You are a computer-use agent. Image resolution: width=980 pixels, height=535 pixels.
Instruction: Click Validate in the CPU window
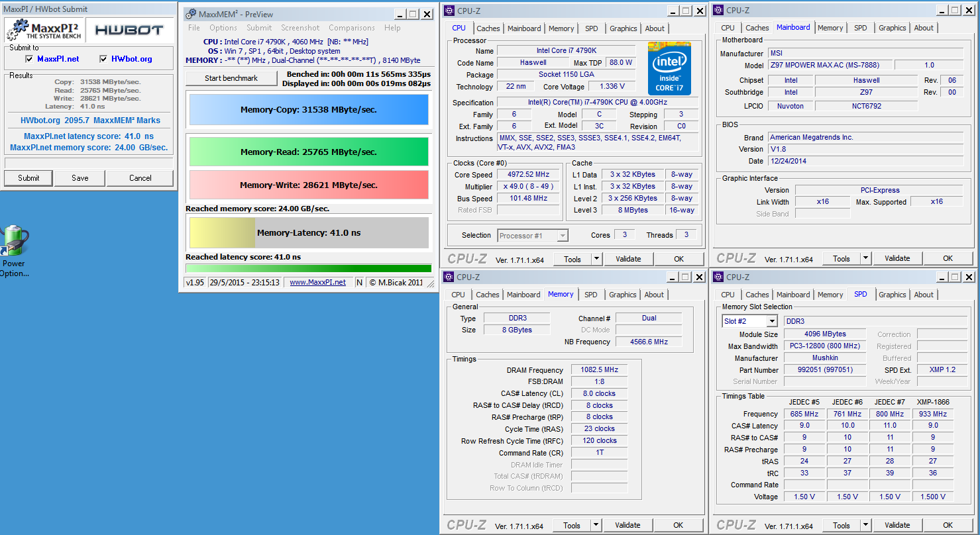coord(628,259)
